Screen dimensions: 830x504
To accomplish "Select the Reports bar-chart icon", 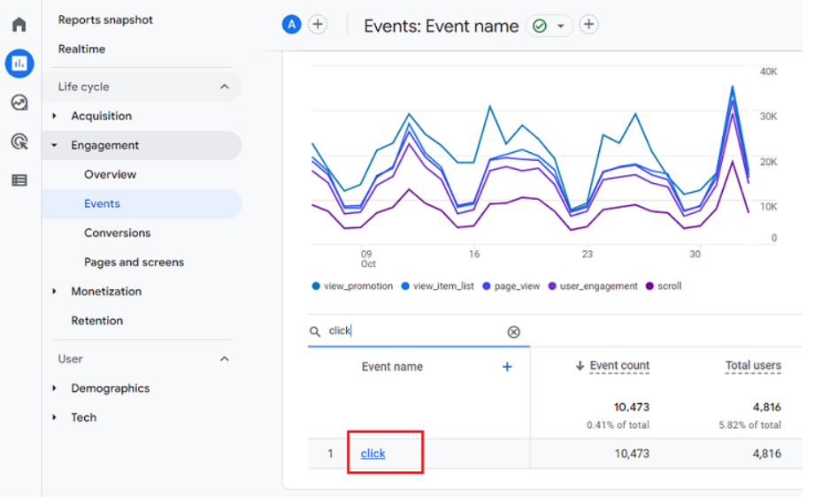I will coord(19,64).
